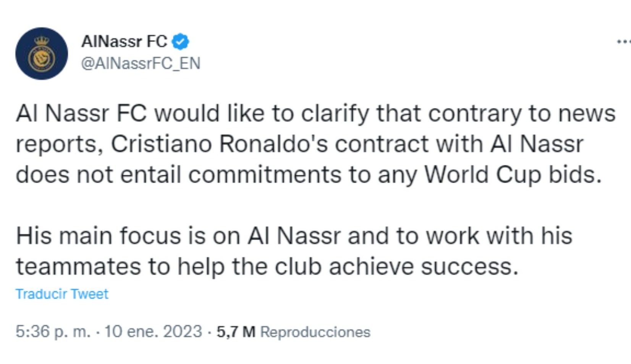Click the 5,7 M Reproducciones views counter
The image size is (631, 364).
coord(237,330)
